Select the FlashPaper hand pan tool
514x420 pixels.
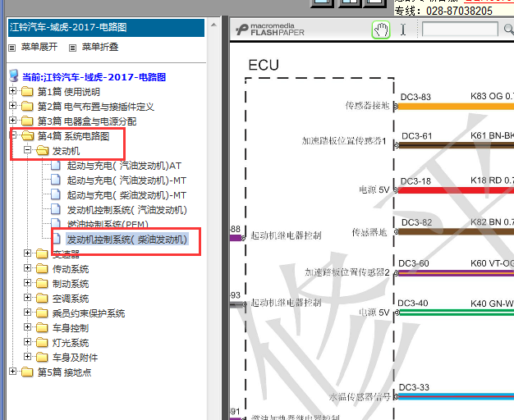(381, 30)
